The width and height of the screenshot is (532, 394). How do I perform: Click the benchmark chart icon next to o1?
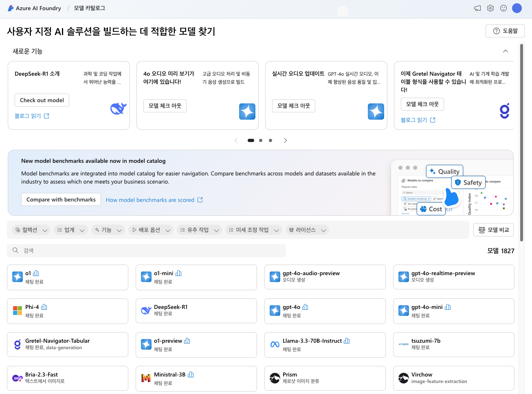[x=36, y=273]
